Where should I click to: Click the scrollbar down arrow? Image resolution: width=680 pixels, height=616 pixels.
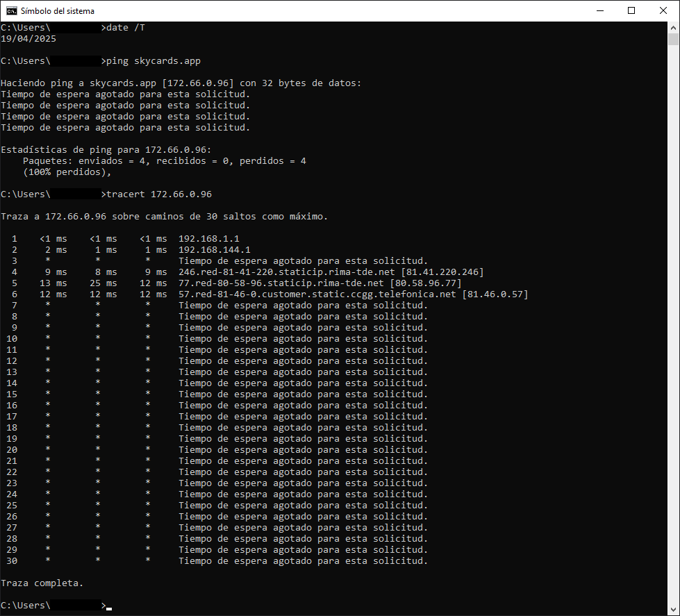674,610
